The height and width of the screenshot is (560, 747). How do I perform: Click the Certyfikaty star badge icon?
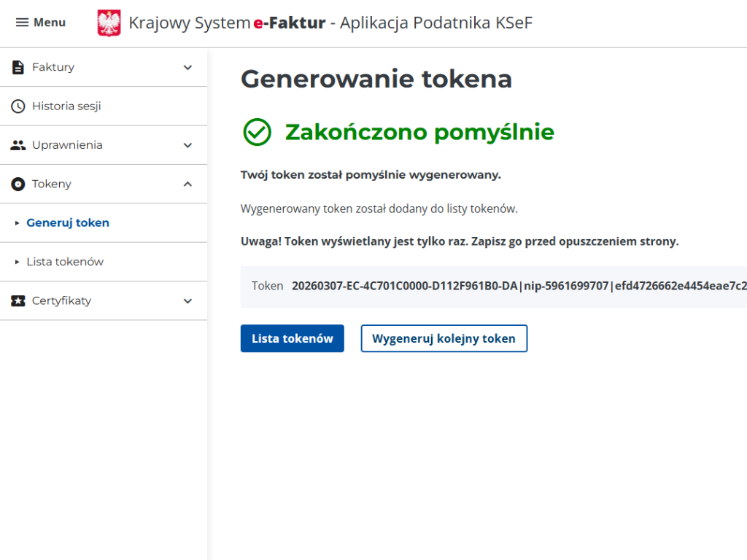coord(18,300)
